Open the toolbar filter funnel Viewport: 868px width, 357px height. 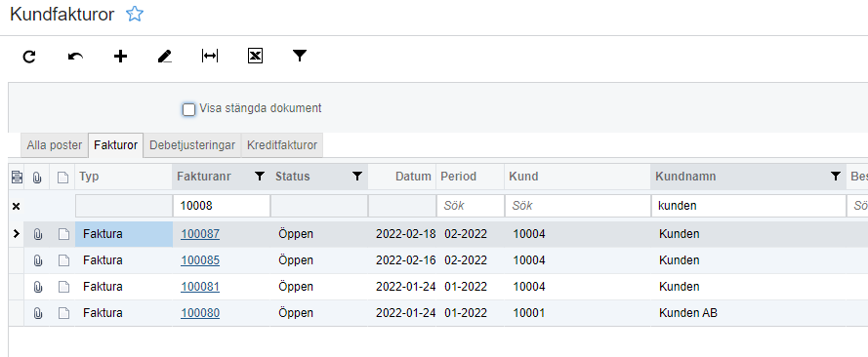coord(300,56)
